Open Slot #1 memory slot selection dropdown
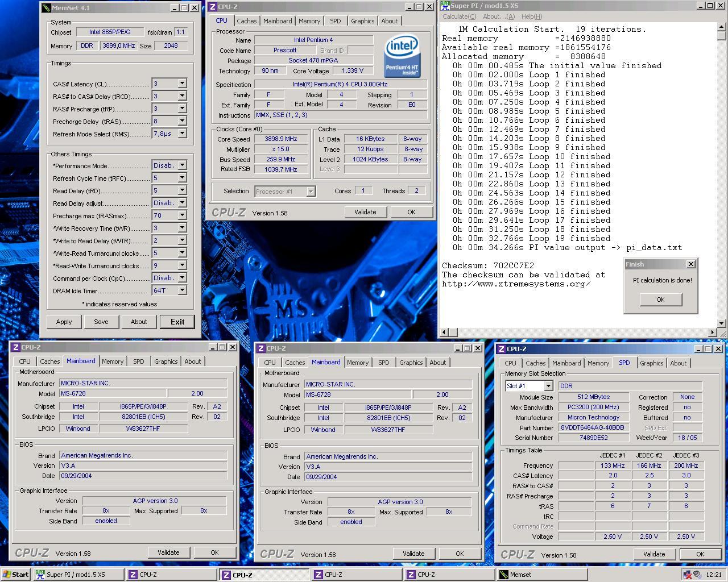728x582 pixels. 548,386
